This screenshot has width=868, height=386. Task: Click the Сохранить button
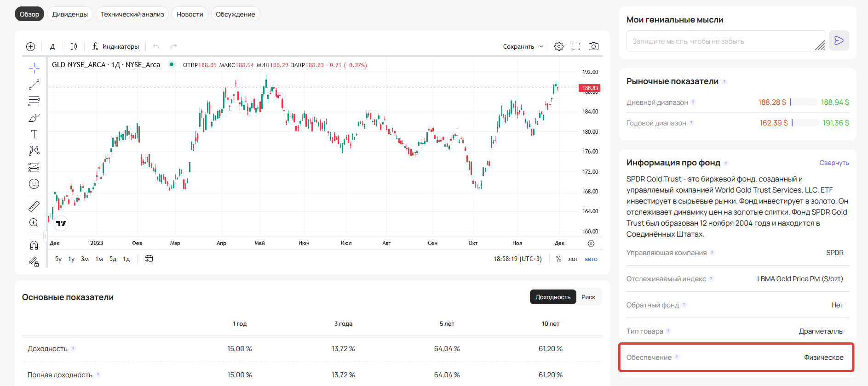click(518, 46)
